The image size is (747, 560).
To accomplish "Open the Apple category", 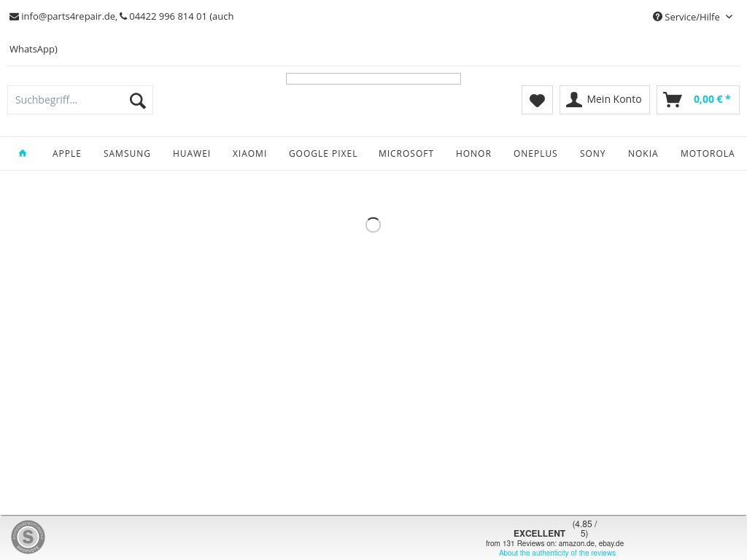I will (67, 154).
